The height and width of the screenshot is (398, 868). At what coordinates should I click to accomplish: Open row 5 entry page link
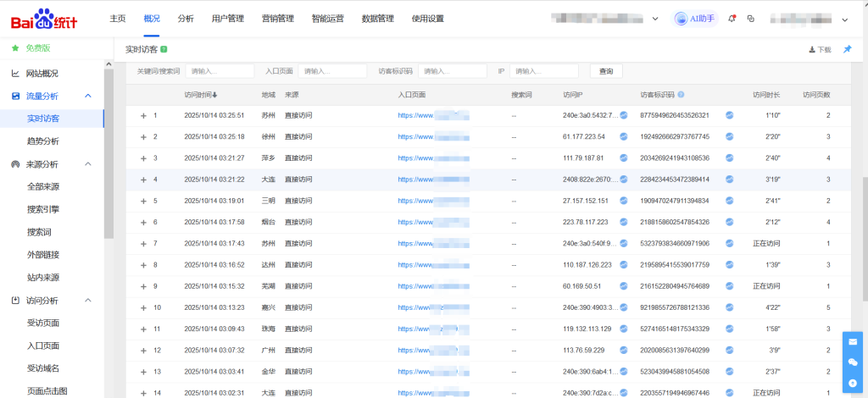point(433,201)
